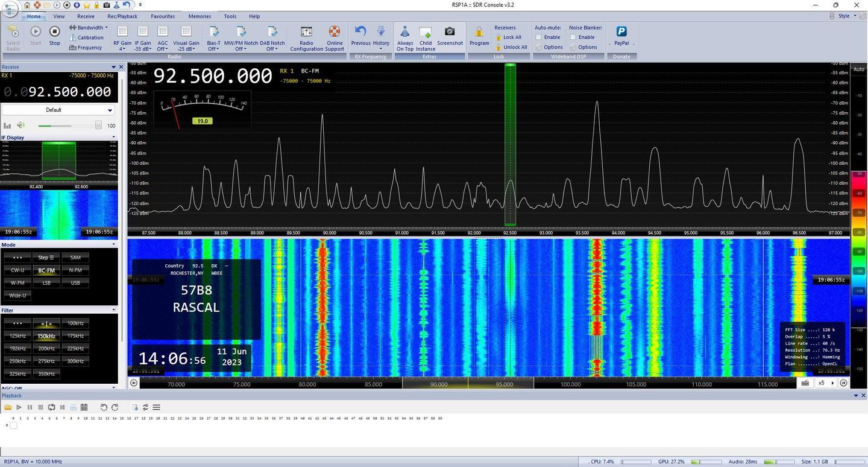Open the RF Gain dropdown
Viewport: 868px width, 467px height.
(122, 38)
